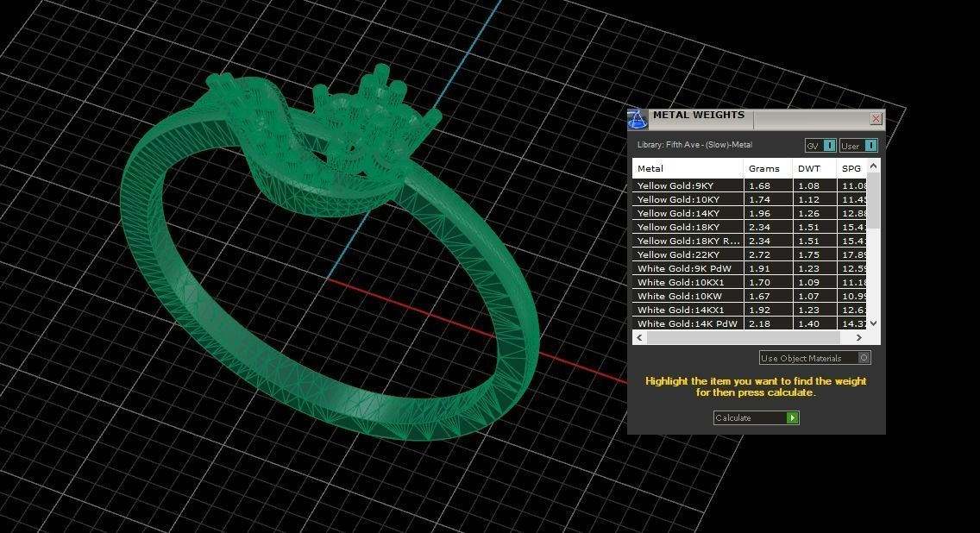
Task: Enable Use Object Materials option
Action: [x=814, y=358]
